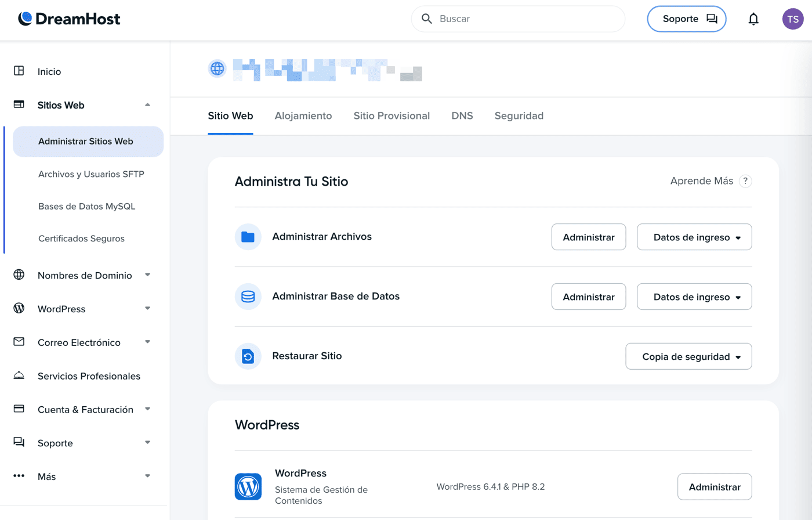
Task: Expand Cuenta & Facturación arrow
Action: tap(147, 409)
